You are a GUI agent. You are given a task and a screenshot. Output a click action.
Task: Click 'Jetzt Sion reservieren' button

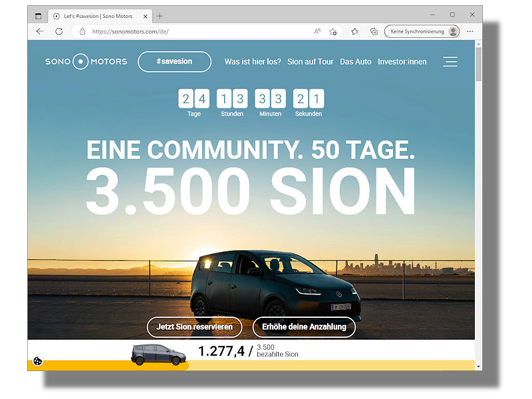(x=194, y=327)
